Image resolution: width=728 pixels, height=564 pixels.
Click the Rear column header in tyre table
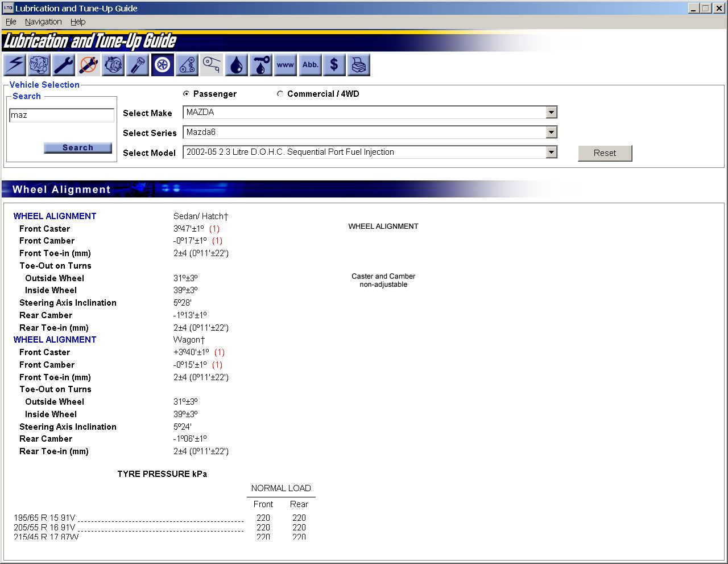[x=299, y=504]
